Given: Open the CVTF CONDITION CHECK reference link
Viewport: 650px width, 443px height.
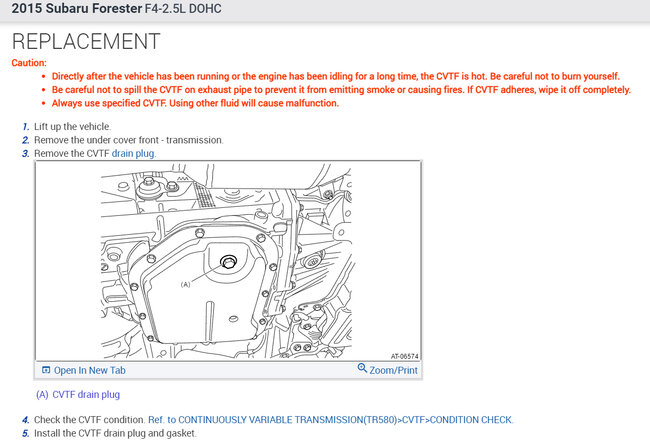Looking at the screenshot, I should point(330,420).
